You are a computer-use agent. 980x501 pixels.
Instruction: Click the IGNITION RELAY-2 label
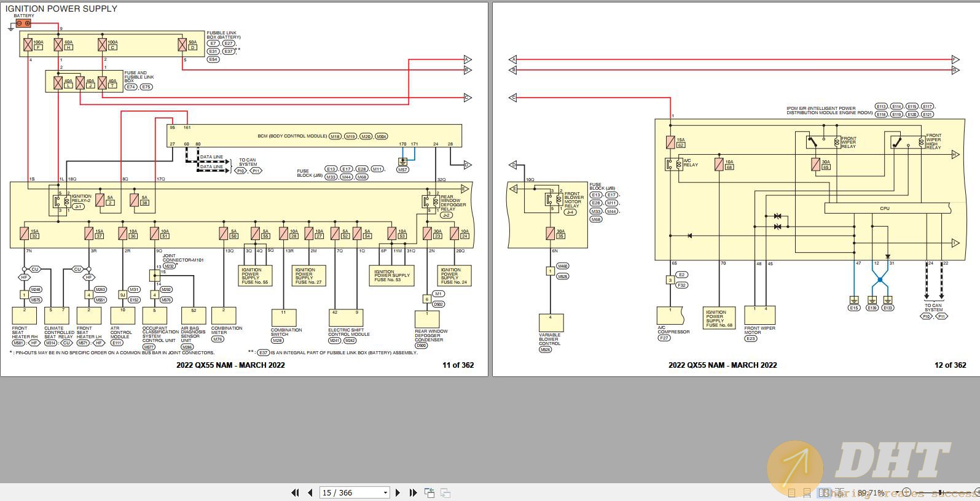[x=81, y=198]
